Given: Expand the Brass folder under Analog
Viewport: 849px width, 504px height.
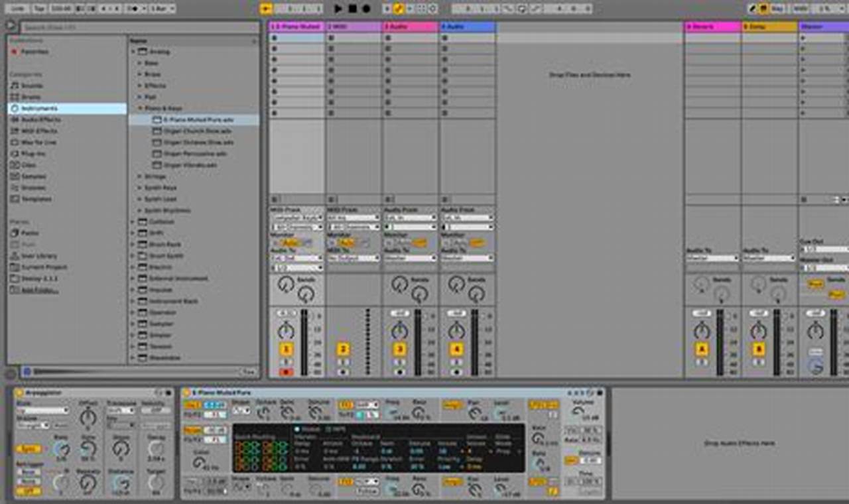Looking at the screenshot, I should point(140,74).
